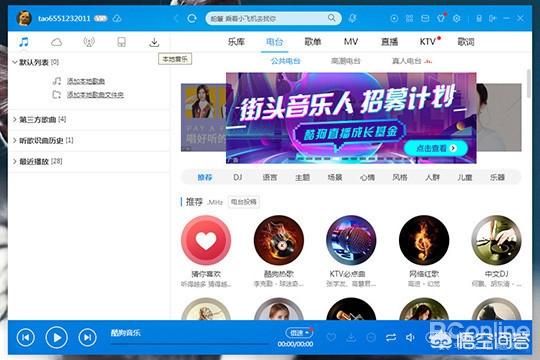This screenshot has width=540, height=360.
Task: Switch to the 直播 tab
Action: 390,42
